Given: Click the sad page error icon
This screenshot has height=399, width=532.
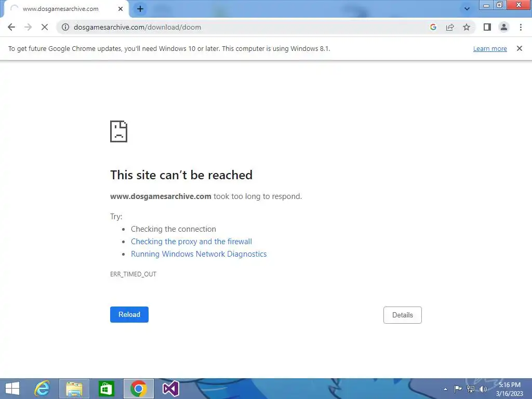Looking at the screenshot, I should (119, 131).
